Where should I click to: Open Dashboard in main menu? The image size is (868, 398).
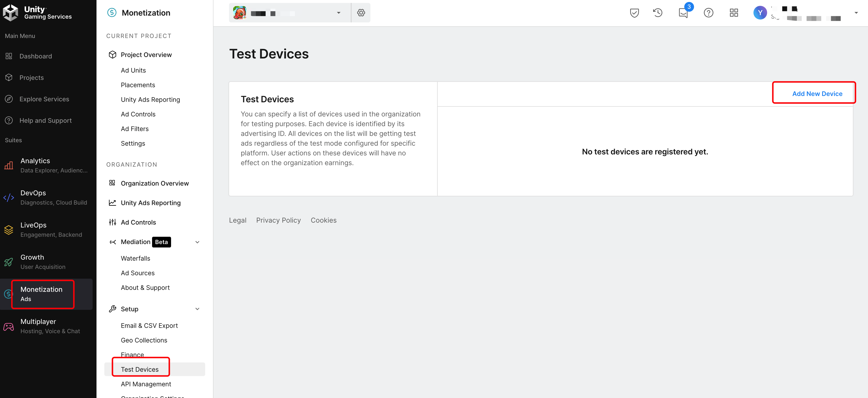click(x=36, y=56)
